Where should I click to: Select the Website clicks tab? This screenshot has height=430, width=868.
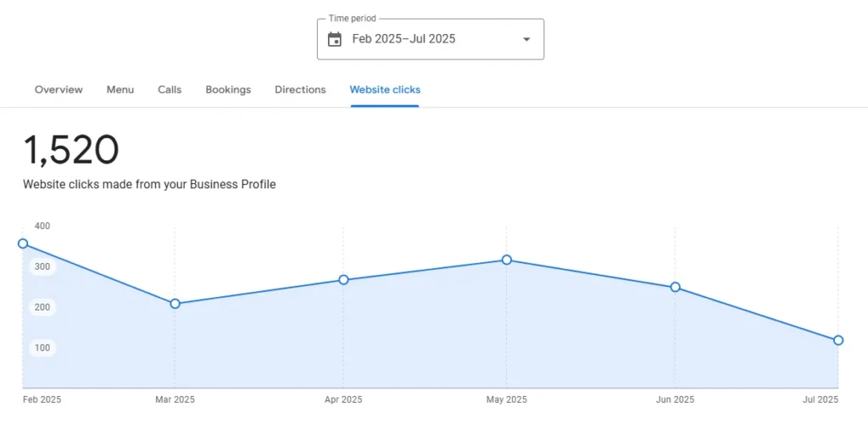[x=385, y=90]
